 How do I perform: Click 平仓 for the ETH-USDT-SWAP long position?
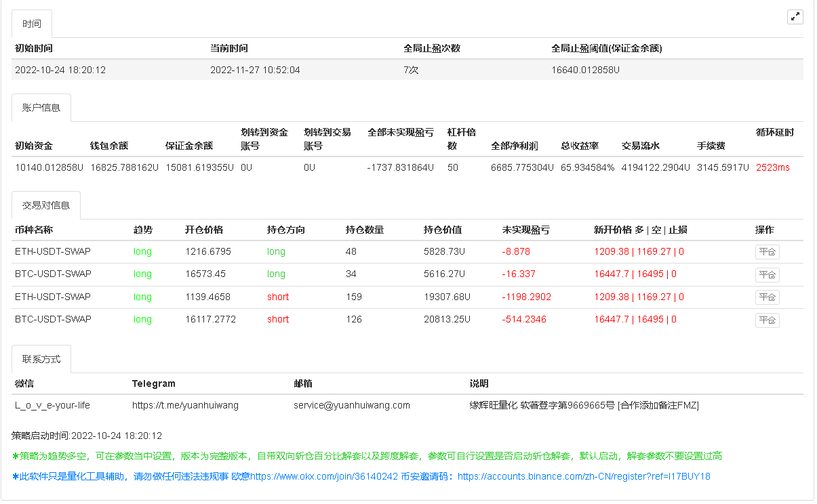pos(767,251)
